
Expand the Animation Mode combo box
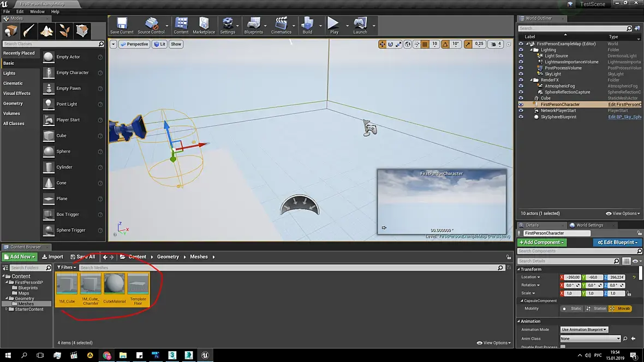click(585, 329)
